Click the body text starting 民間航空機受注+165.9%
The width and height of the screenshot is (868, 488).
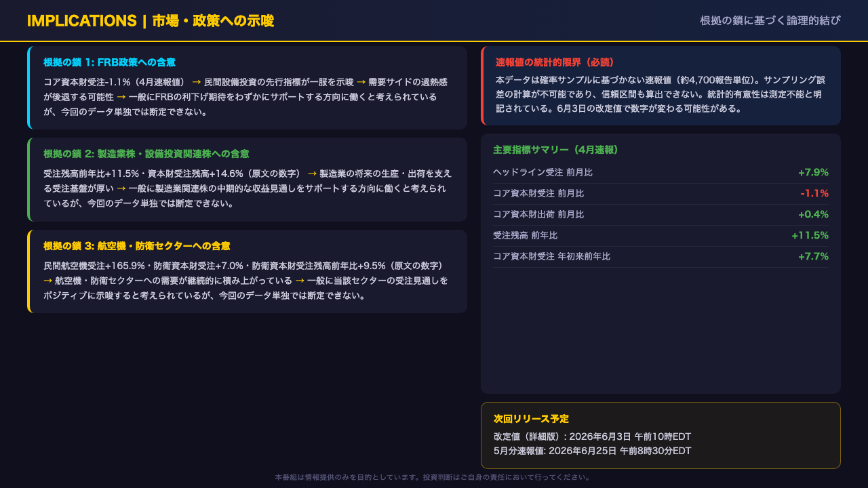click(245, 281)
